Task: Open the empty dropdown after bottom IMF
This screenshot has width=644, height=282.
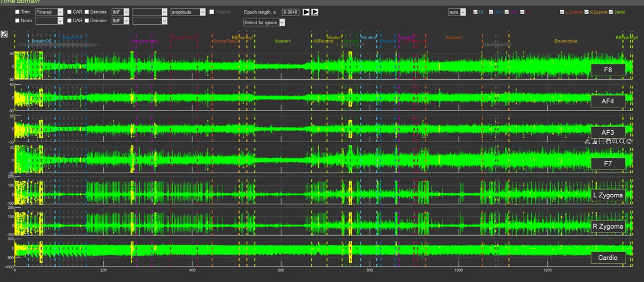Action: click(x=150, y=21)
